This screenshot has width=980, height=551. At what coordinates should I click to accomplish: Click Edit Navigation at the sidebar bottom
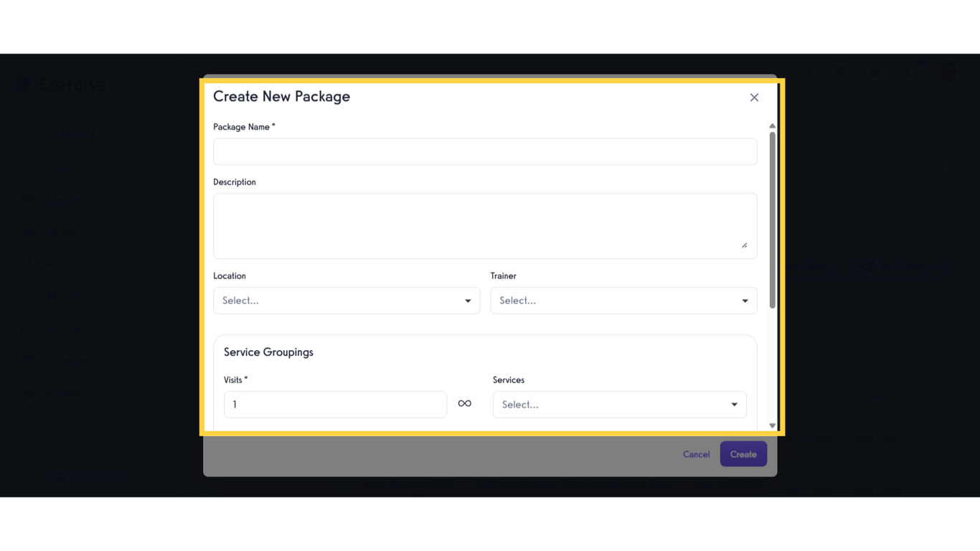click(81, 476)
